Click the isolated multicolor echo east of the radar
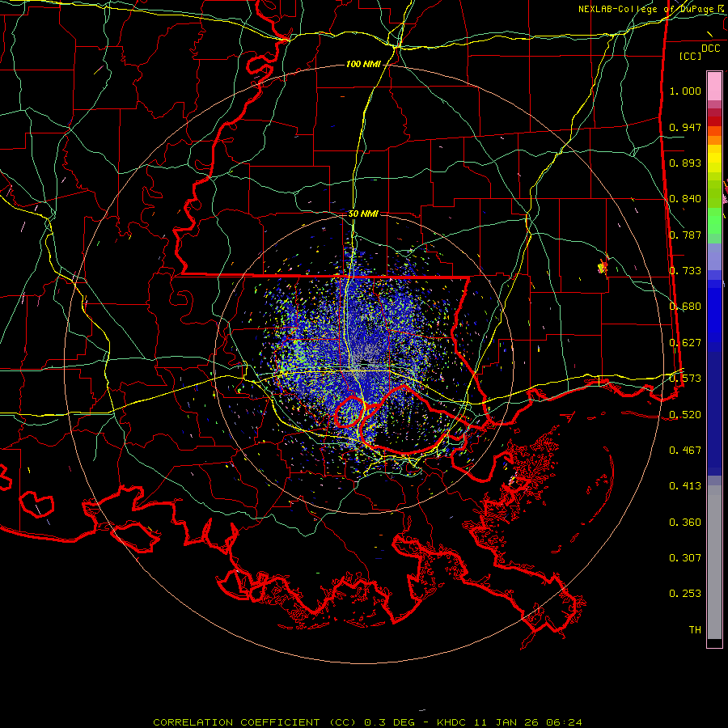Image resolution: width=728 pixels, height=728 pixels. 603,267
